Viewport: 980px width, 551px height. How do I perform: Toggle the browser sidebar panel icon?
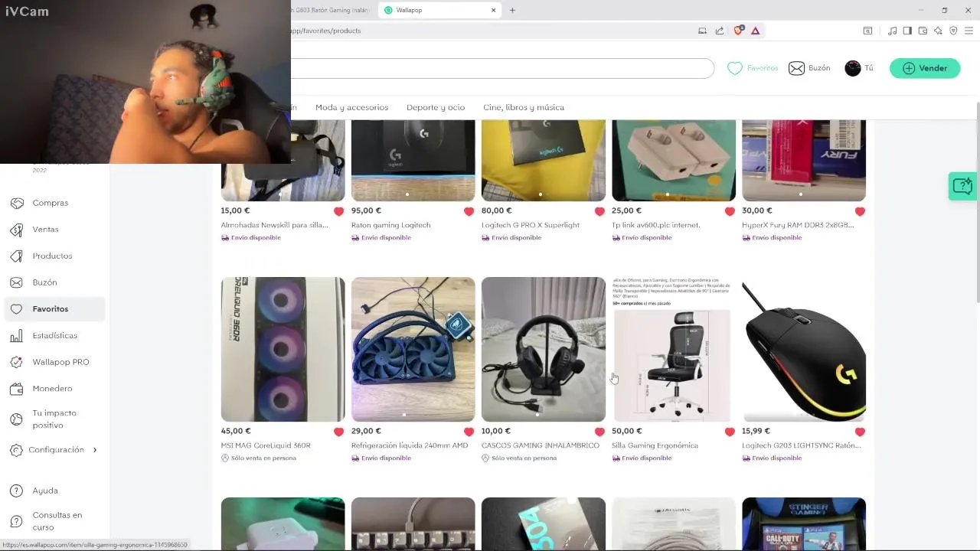click(907, 31)
